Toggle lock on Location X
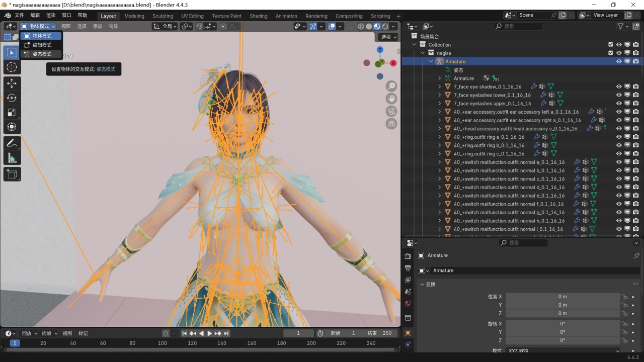644x362 pixels. (625, 297)
